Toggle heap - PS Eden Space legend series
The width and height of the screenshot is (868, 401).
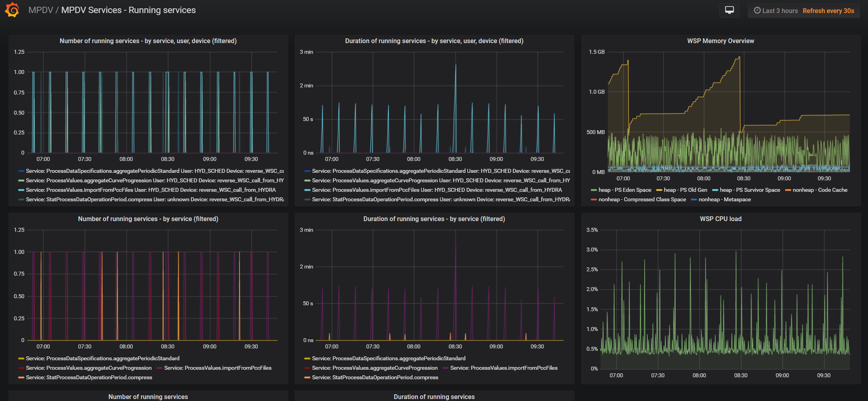click(625, 190)
